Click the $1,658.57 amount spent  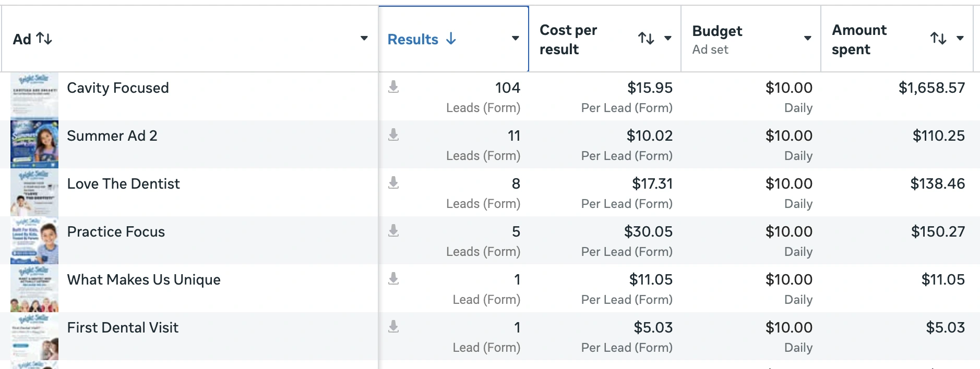(931, 88)
